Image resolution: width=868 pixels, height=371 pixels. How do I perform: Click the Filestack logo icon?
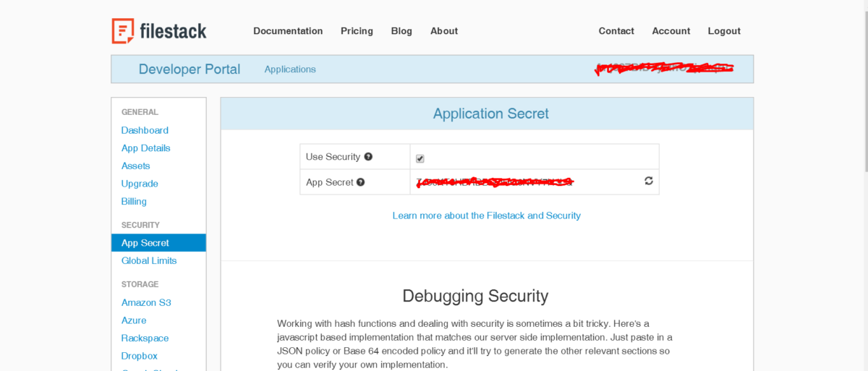click(x=123, y=31)
